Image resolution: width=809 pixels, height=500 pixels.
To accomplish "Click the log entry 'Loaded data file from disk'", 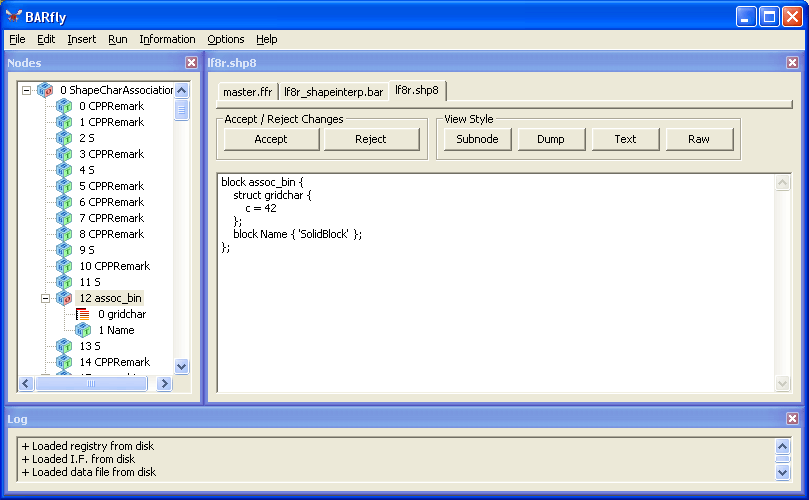I will coord(89,472).
